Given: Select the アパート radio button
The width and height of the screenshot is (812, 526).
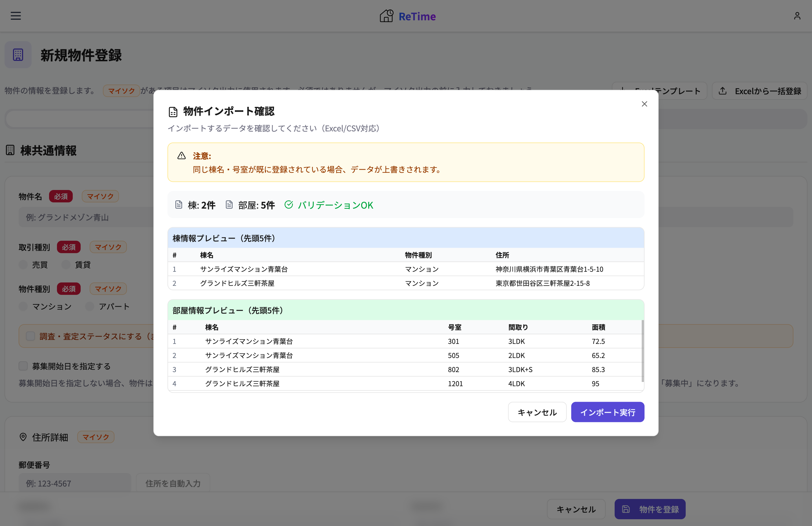Looking at the screenshot, I should [89, 306].
